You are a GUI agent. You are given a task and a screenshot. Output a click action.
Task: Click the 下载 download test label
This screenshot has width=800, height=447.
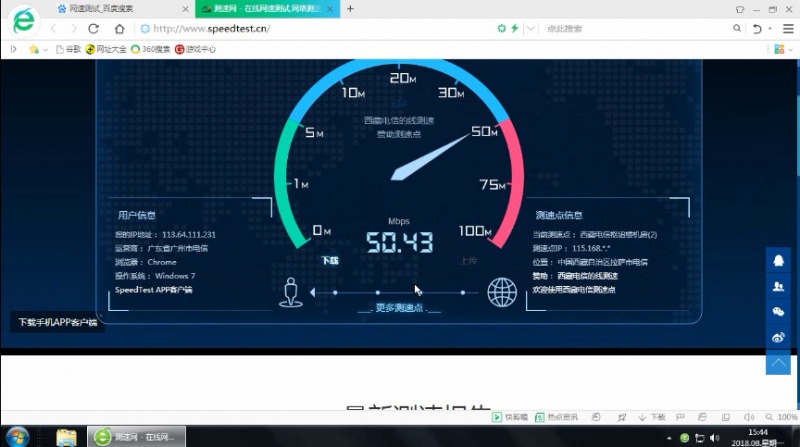(x=330, y=261)
